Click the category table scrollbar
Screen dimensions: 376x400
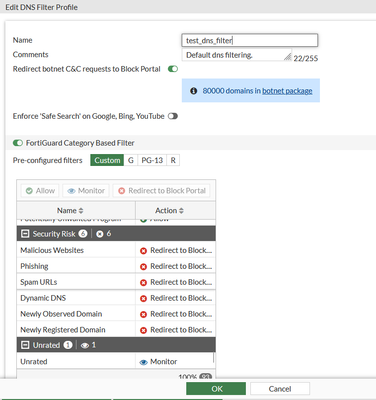click(213, 358)
